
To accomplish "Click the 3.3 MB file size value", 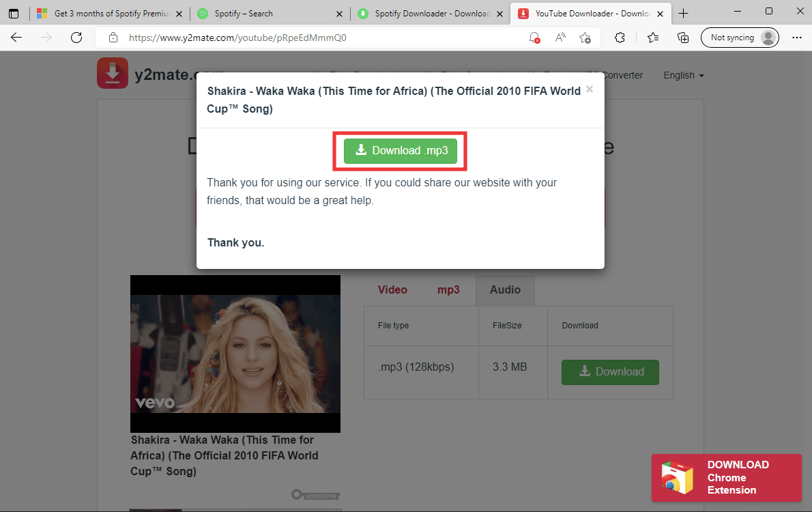I will coord(510,367).
